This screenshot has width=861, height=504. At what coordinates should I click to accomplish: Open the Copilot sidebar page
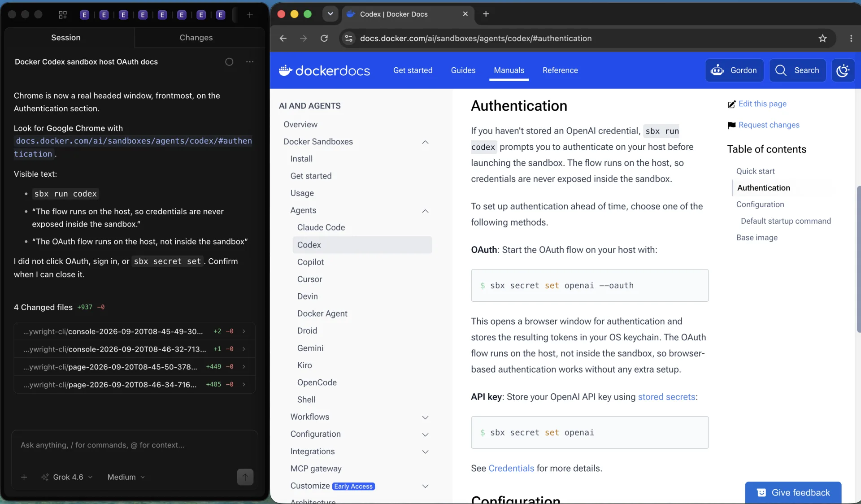(310, 262)
